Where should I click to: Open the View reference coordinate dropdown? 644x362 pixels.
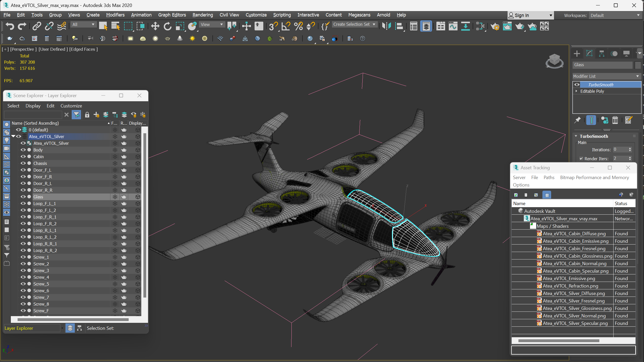(x=212, y=24)
